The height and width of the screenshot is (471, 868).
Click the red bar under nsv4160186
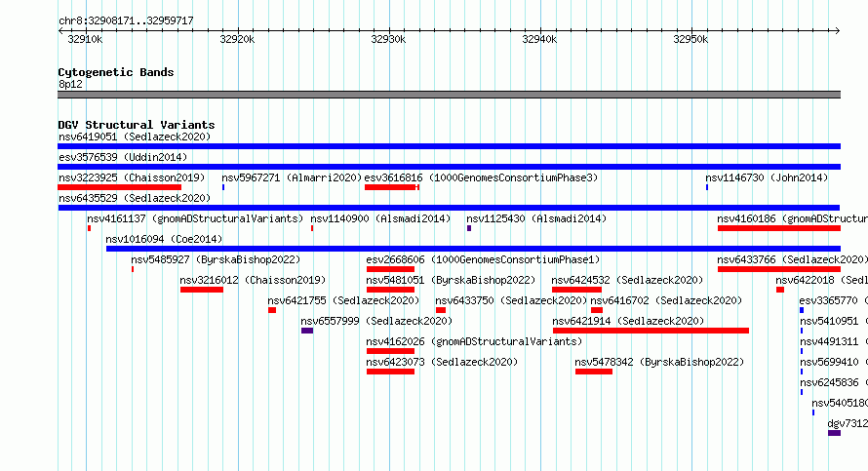coord(779,228)
